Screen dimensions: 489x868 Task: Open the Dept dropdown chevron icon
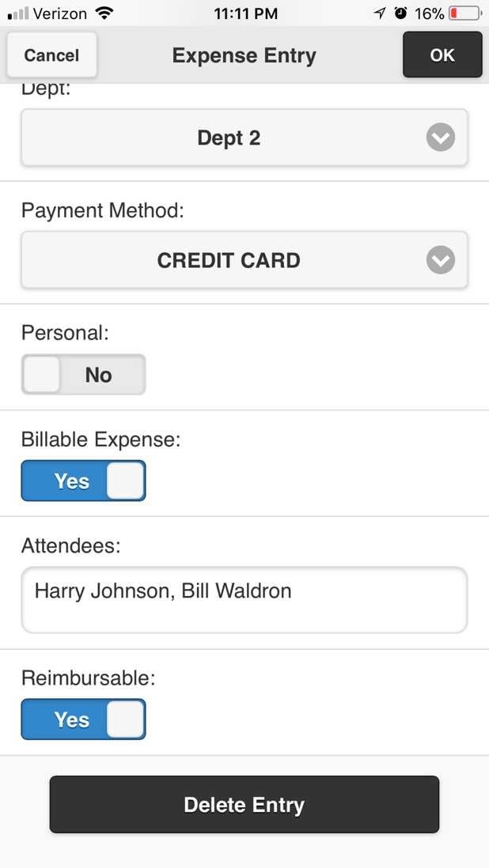pyautogui.click(x=440, y=137)
